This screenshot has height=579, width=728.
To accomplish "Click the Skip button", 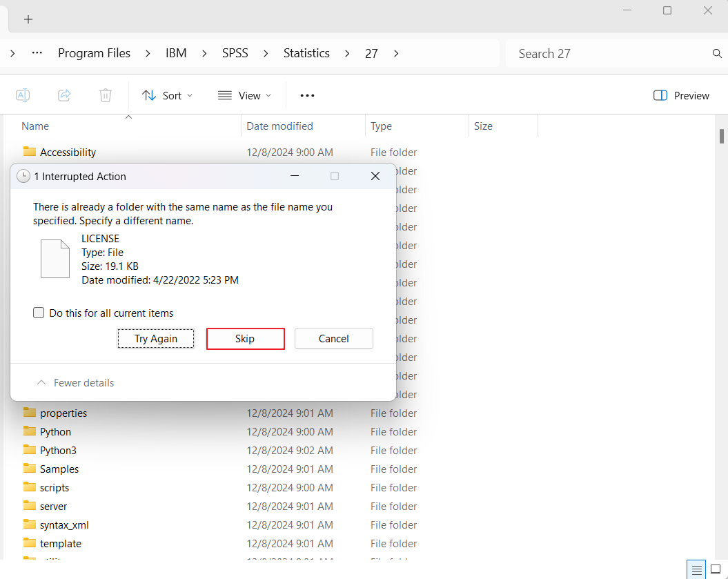I will [245, 339].
